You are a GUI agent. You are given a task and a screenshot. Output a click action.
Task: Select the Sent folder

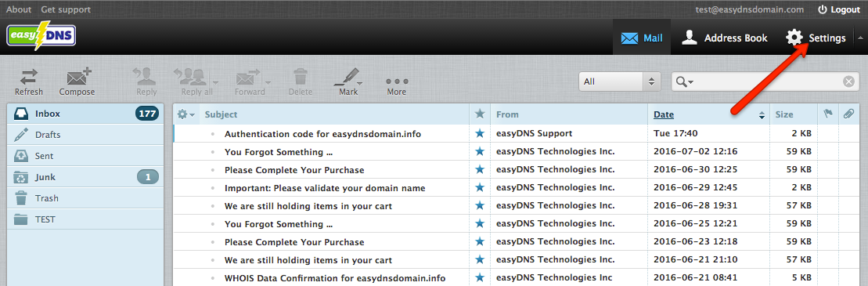click(x=85, y=156)
